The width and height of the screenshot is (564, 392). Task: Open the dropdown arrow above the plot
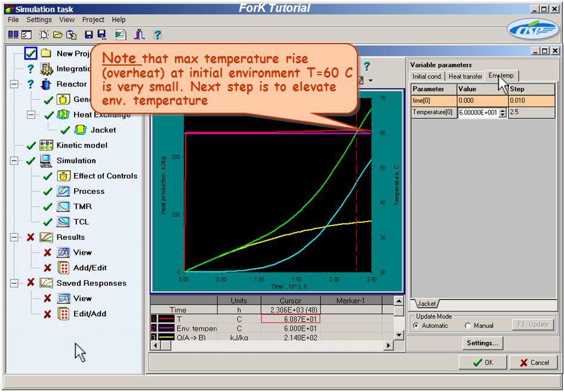370,81
